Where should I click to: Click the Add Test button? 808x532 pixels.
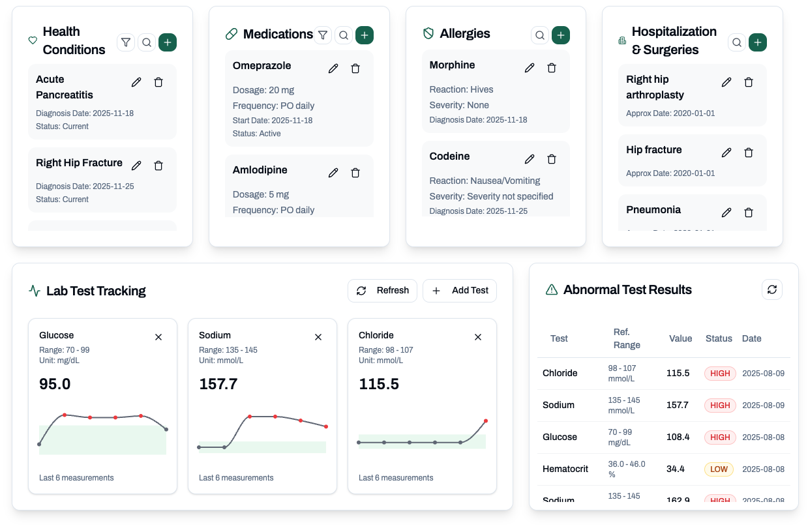click(x=460, y=291)
